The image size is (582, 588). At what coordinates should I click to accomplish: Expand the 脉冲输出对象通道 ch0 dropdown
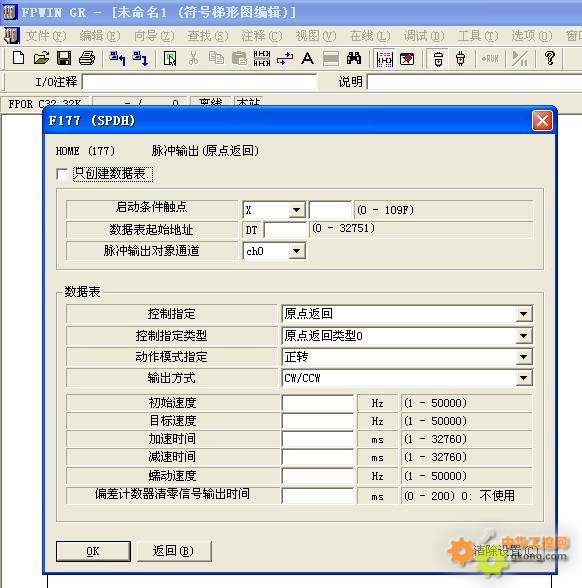(296, 251)
